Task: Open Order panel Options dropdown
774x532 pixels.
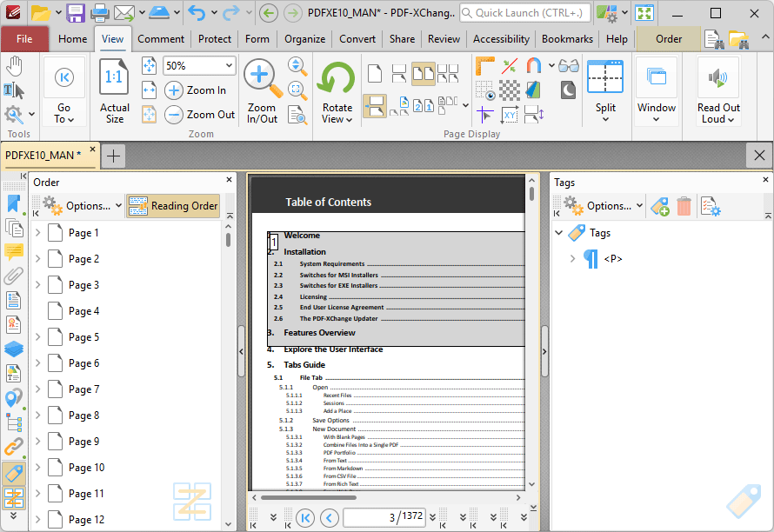Action: click(x=83, y=206)
